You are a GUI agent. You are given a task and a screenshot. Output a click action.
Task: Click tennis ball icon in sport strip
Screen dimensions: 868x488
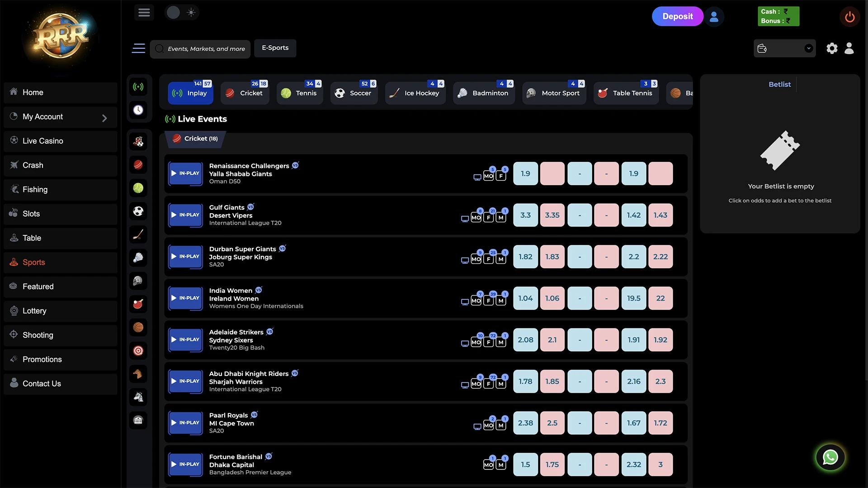(x=138, y=188)
